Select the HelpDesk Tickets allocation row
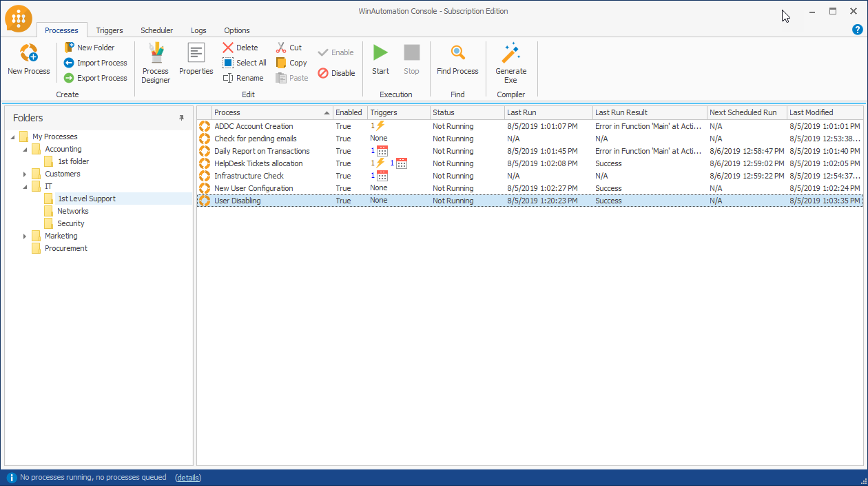Image resolution: width=868 pixels, height=486 pixels. (258, 163)
